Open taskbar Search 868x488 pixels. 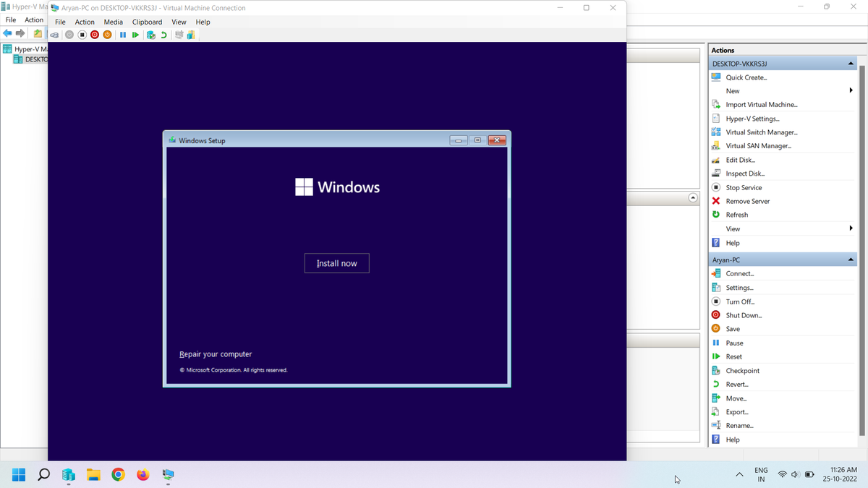[x=43, y=475]
